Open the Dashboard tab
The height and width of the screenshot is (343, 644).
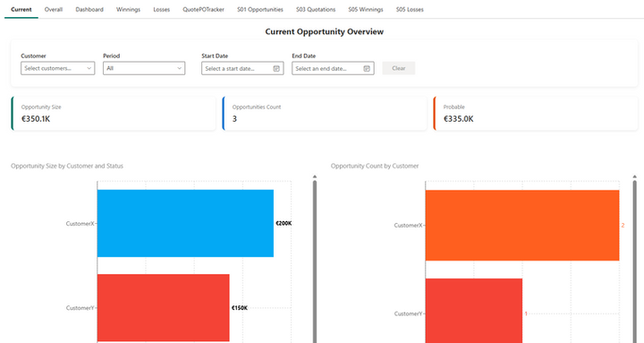89,10
